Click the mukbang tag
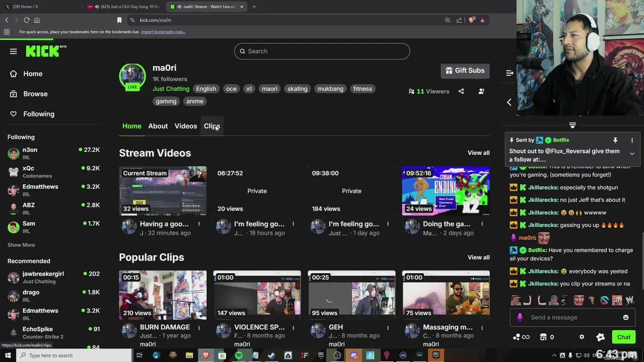The width and height of the screenshot is (644, 362). pos(331,89)
